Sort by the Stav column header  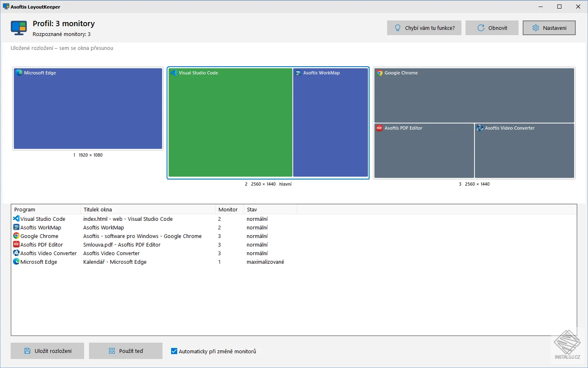tap(270, 209)
